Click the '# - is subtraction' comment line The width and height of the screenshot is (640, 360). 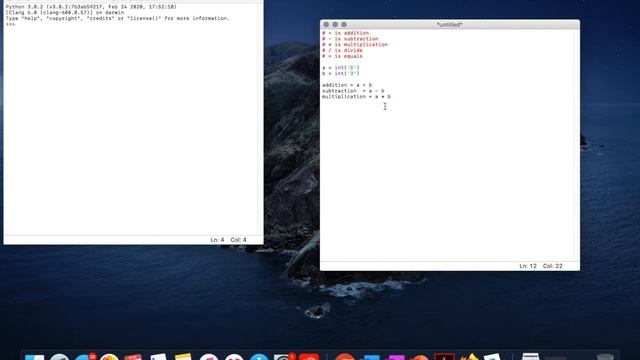[x=350, y=39]
